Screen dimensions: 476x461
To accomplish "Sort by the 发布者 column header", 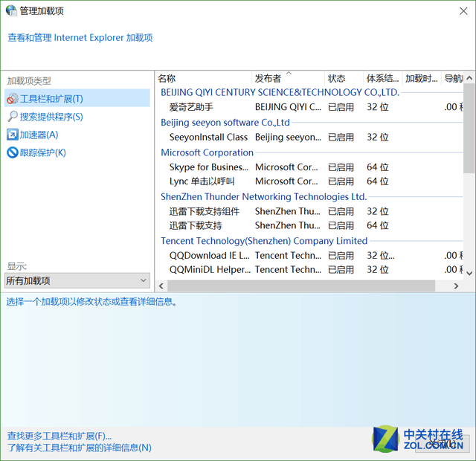I will click(x=288, y=78).
